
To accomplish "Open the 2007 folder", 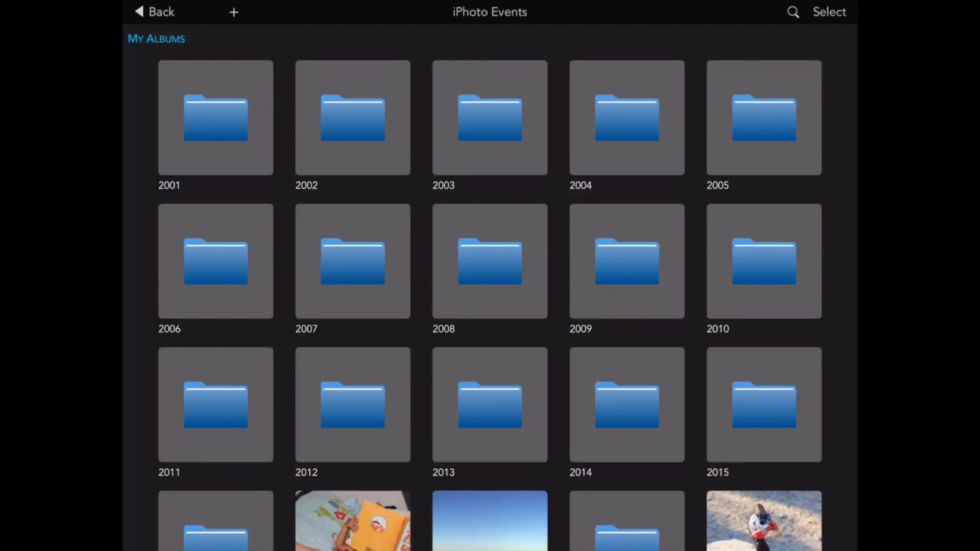I will pos(353,261).
